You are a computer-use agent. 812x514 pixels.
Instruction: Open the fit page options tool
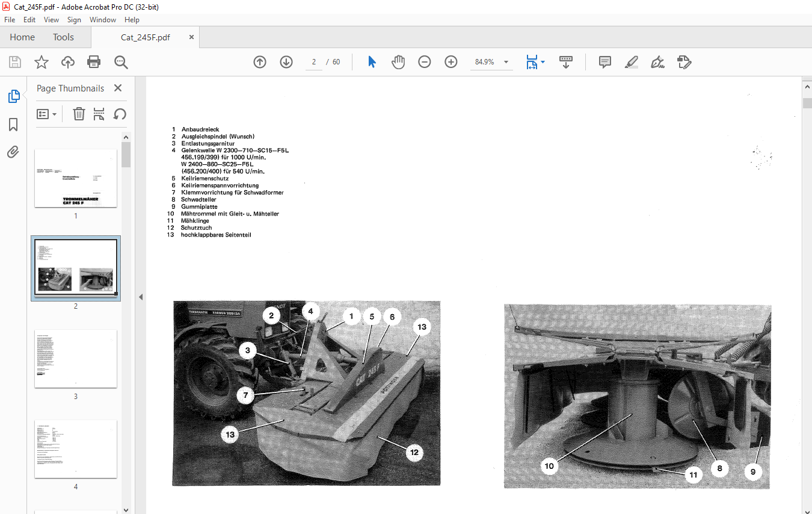point(535,62)
